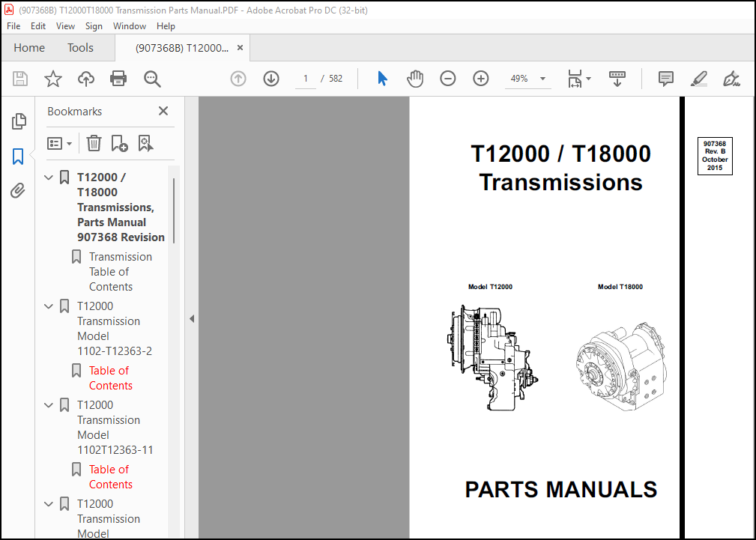Add the document to starred files
The height and width of the screenshot is (540, 756).
coord(53,79)
